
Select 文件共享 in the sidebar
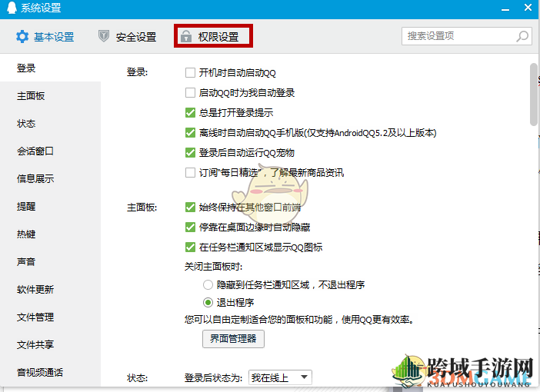50,344
